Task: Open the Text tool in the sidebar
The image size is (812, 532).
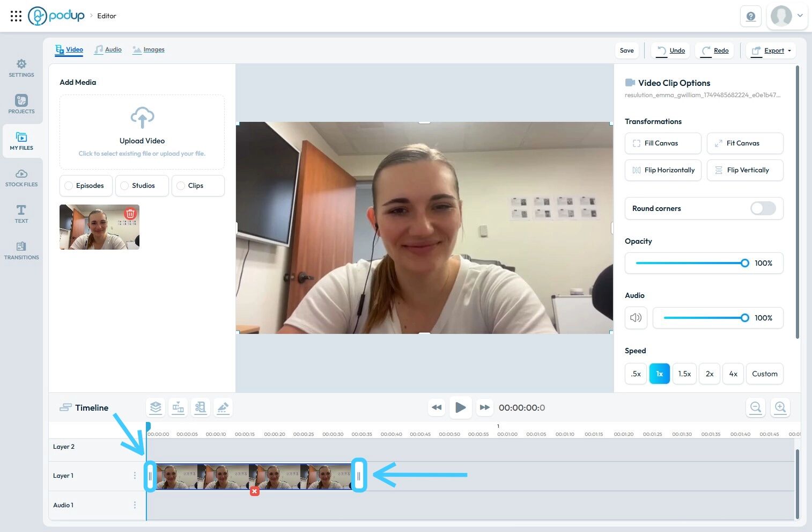Action: coord(21,214)
